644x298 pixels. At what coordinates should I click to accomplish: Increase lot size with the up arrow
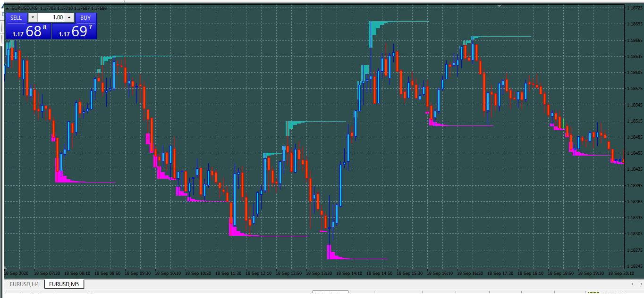click(x=69, y=17)
